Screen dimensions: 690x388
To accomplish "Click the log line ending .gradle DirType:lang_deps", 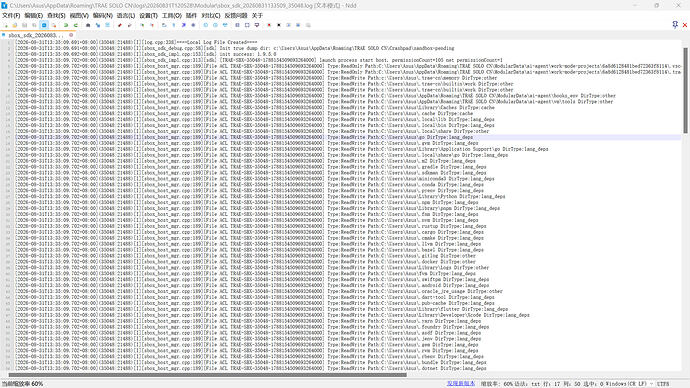I will coord(250,167).
